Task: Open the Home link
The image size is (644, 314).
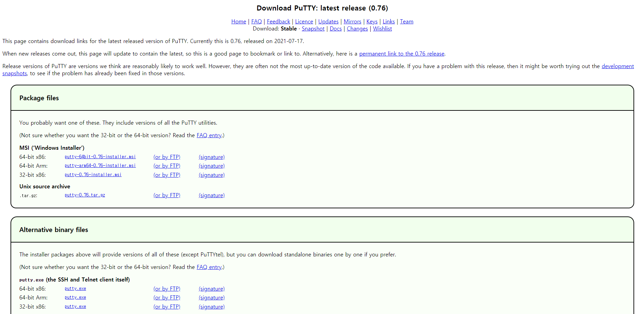Action: click(x=238, y=22)
